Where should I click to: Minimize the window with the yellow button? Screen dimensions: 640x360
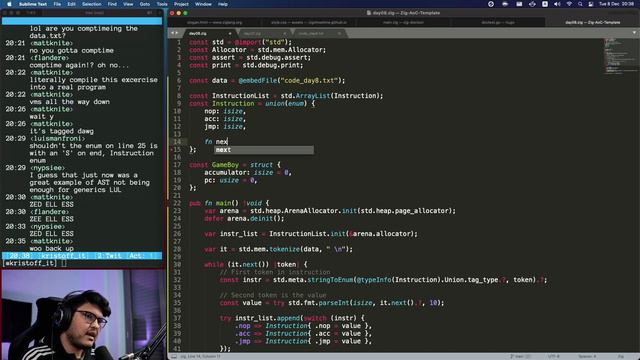tap(179, 13)
